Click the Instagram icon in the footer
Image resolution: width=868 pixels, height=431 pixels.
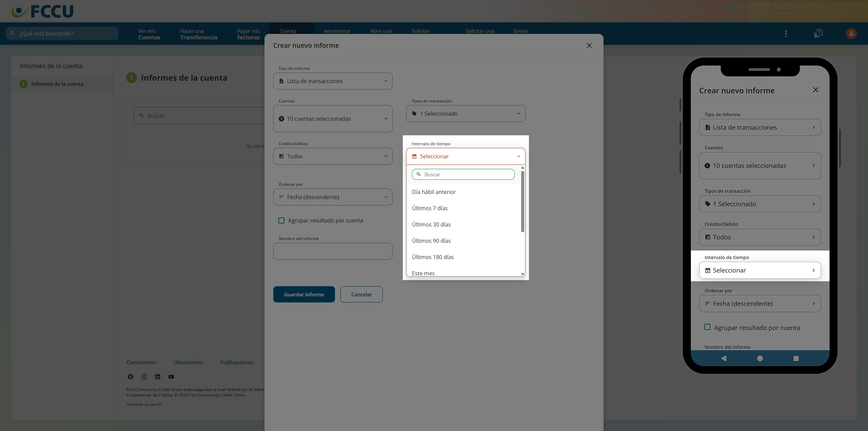point(144,377)
